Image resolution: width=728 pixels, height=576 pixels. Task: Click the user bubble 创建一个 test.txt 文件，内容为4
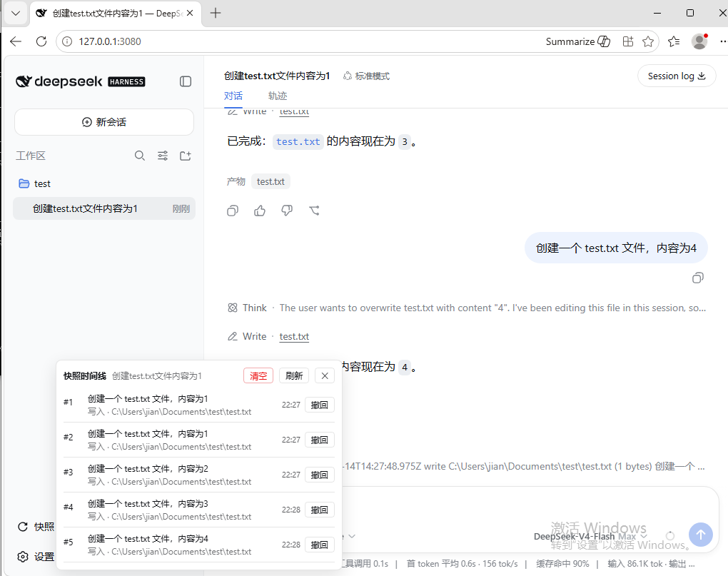(x=616, y=248)
